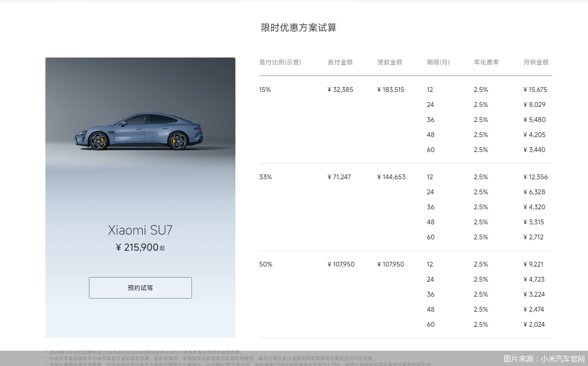Click the ¥ 15,675 monthly payment value
588x366 pixels.
535,90
